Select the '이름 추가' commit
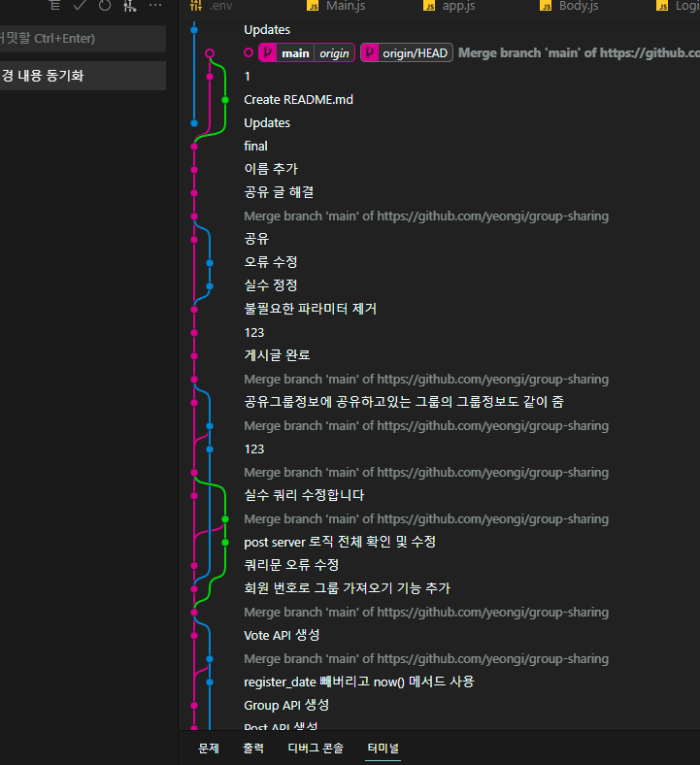Image resolution: width=700 pixels, height=765 pixels. (271, 169)
